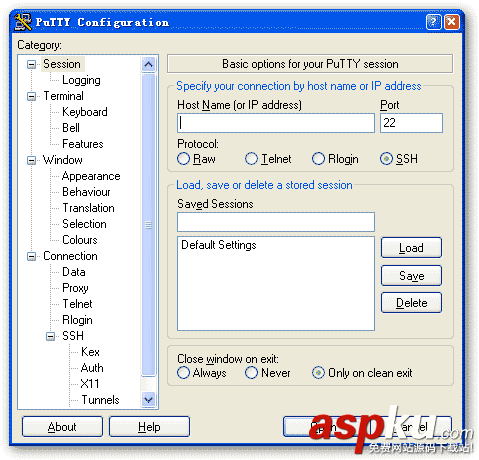The image size is (479, 460).
Task: Click the About button
Action: pos(62,427)
